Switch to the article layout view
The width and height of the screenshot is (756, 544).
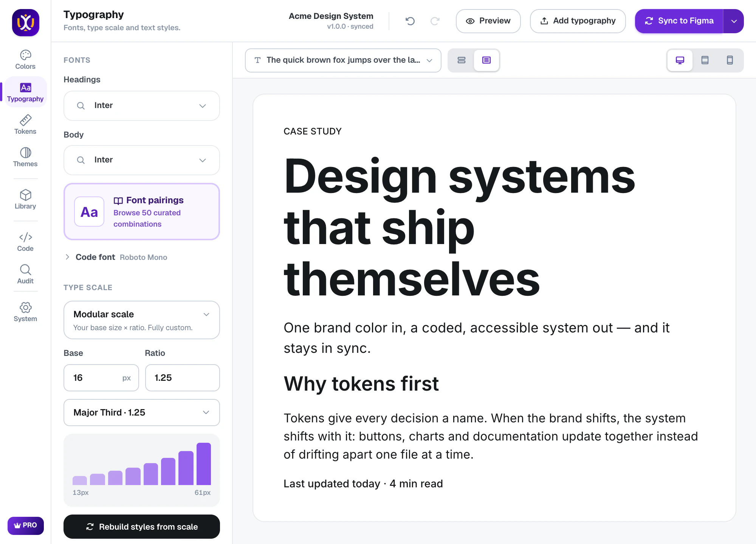coord(486,60)
